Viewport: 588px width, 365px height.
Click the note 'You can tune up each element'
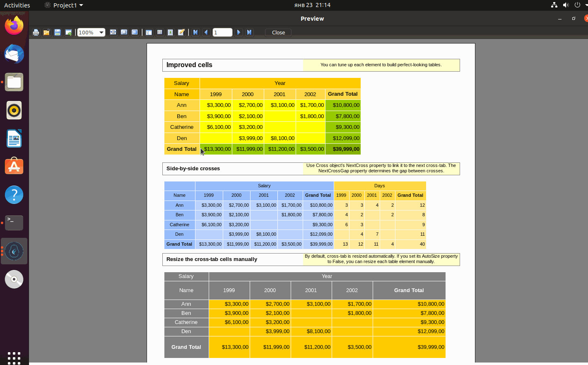click(x=381, y=65)
